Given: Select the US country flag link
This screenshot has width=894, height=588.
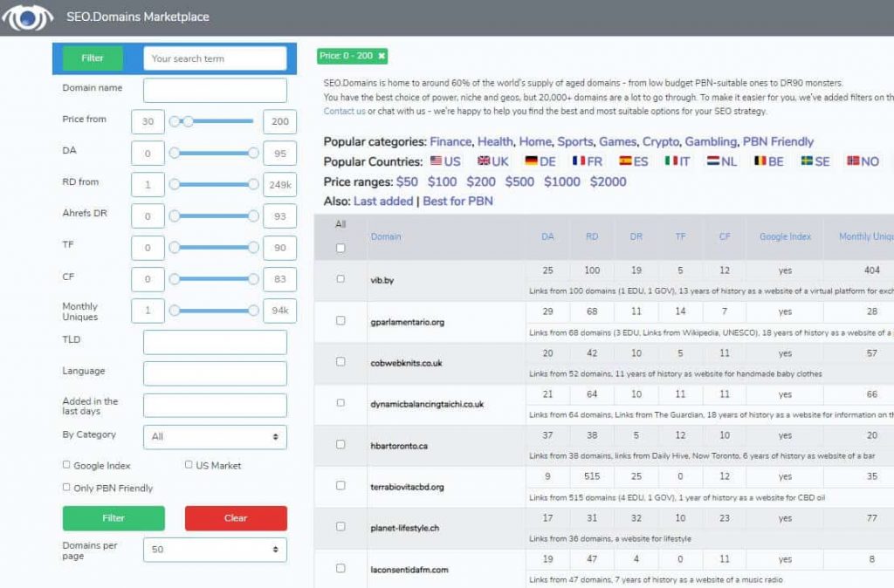Looking at the screenshot, I should pyautogui.click(x=445, y=161).
